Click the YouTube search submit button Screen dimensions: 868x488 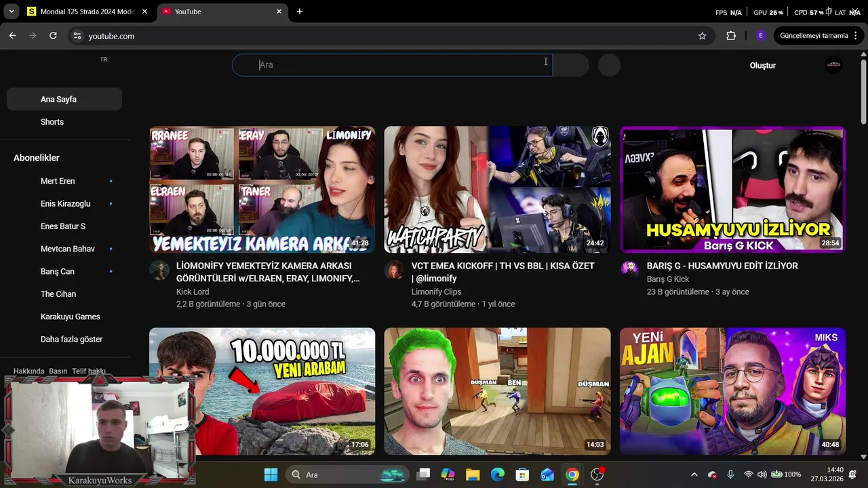[x=570, y=65]
